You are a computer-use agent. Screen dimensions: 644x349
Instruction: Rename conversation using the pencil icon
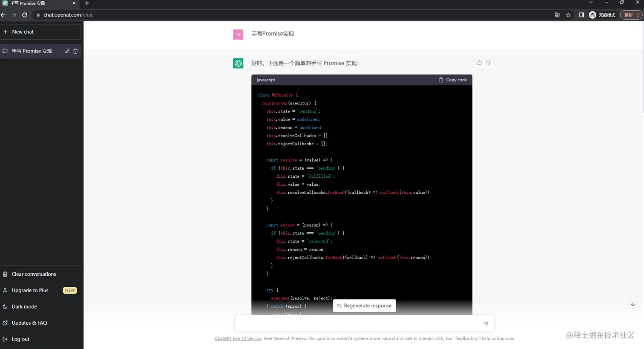67,51
